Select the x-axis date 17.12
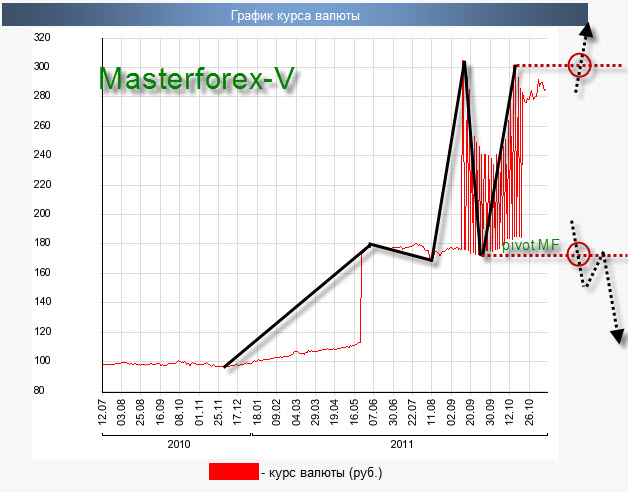 tap(238, 412)
